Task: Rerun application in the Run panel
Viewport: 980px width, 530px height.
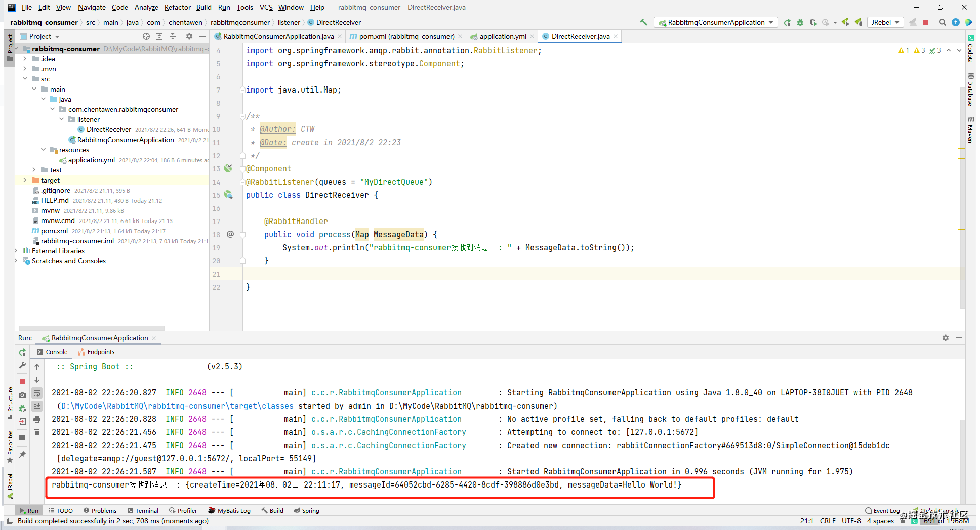Action: coord(22,352)
